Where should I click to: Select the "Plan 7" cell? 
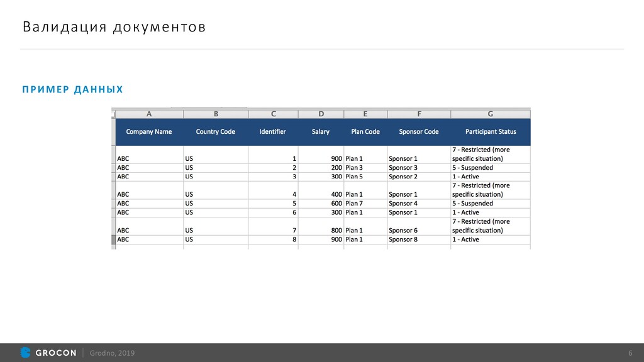coord(365,204)
